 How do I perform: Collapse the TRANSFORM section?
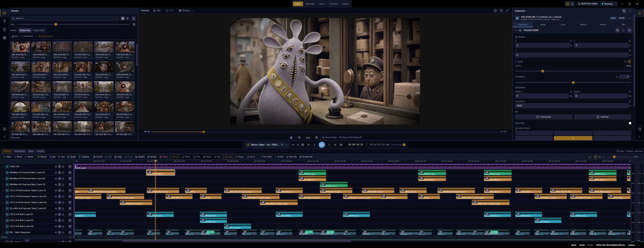516,30
